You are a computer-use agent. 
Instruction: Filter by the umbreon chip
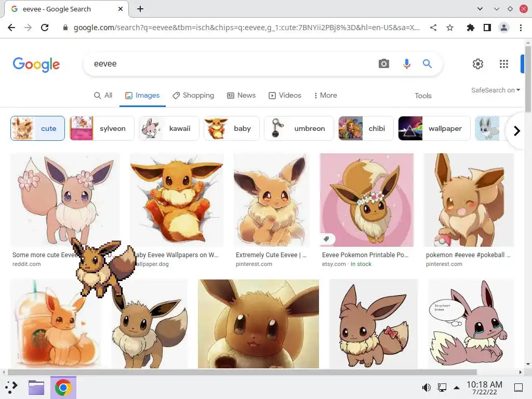click(x=299, y=128)
